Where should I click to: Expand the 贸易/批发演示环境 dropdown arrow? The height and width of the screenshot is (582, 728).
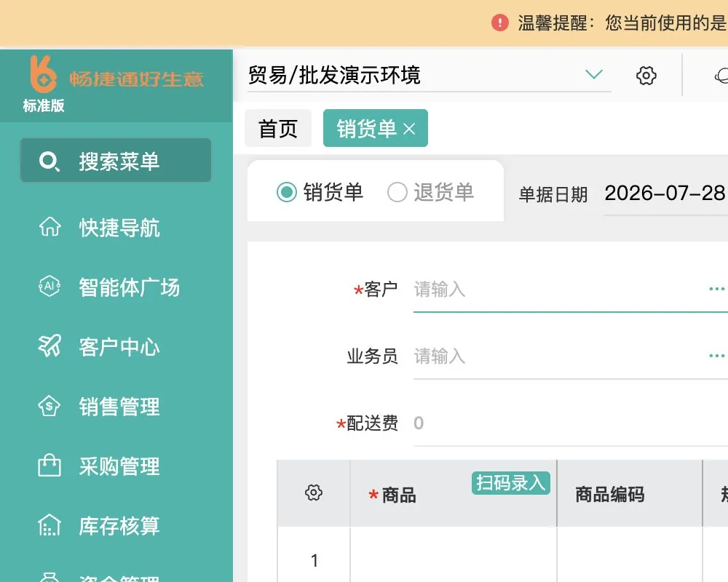pos(594,74)
